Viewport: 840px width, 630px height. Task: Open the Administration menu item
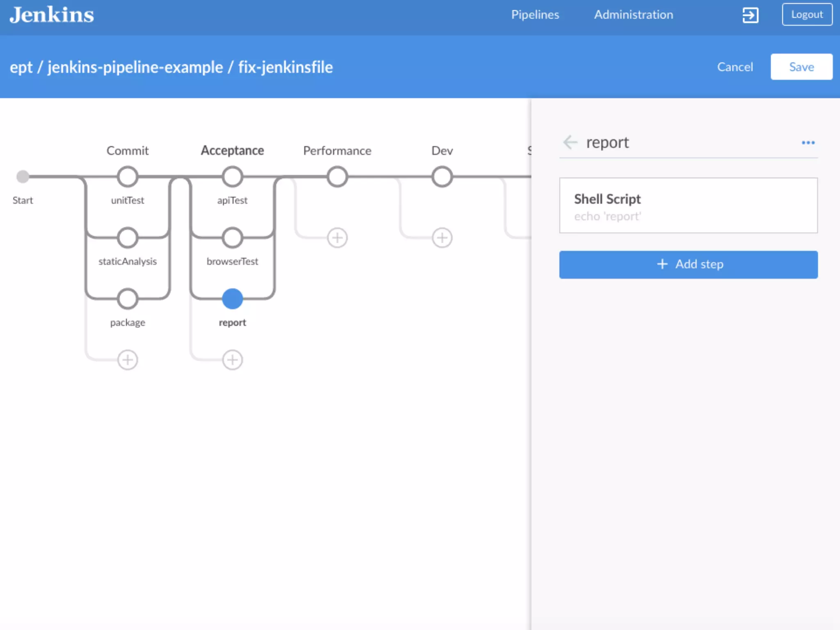[x=633, y=15]
